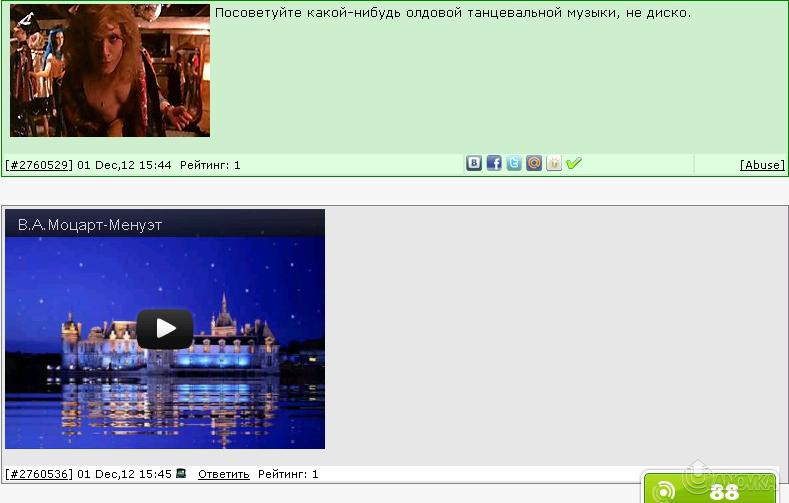Image resolution: width=789 pixels, height=503 pixels.
Task: Share post on Facebook
Action: [x=494, y=164]
